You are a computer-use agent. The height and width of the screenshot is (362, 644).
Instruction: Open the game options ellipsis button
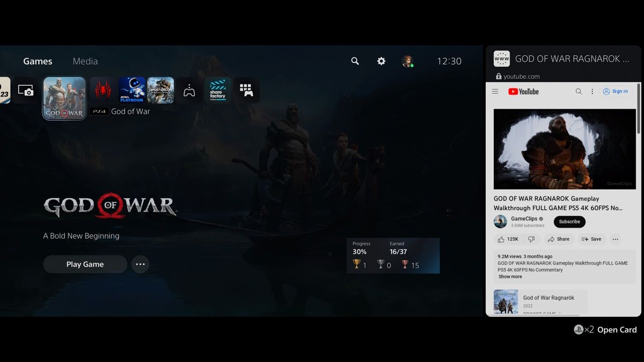click(140, 264)
